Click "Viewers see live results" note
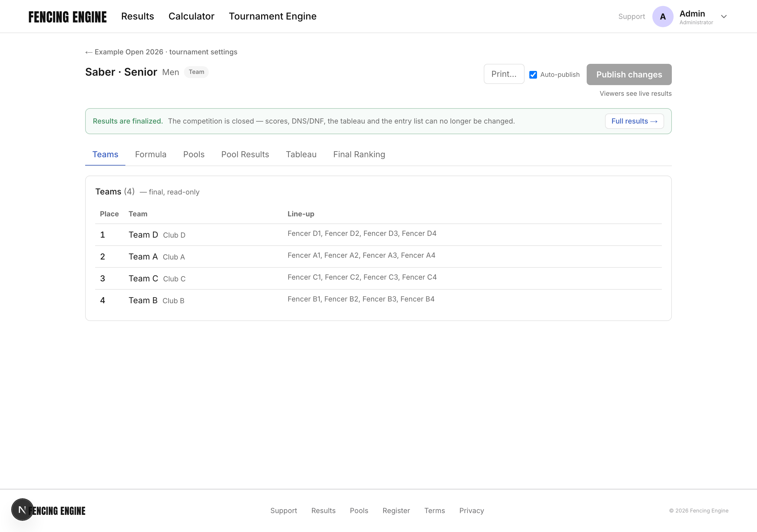The width and height of the screenshot is (757, 532). pos(635,94)
